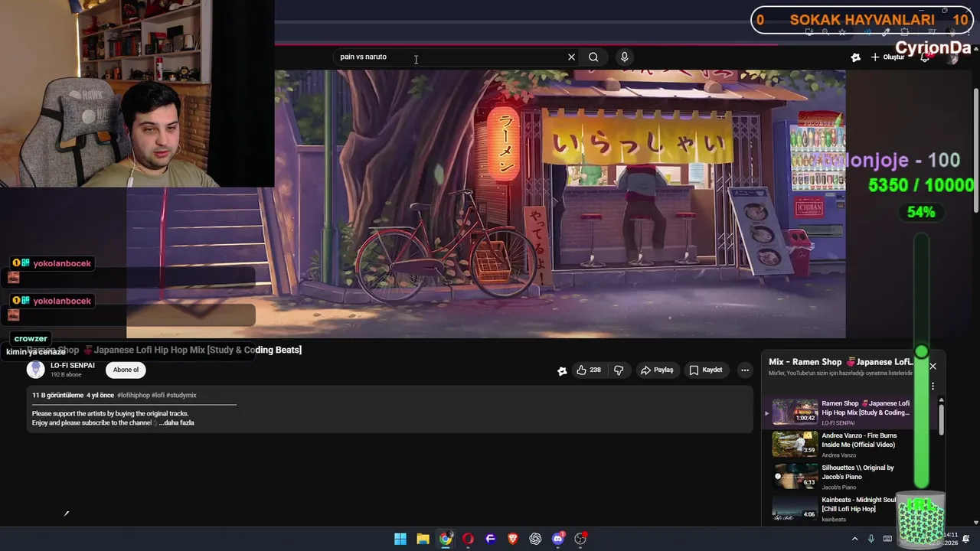Open ChatGPT app from the taskbar

point(535,539)
